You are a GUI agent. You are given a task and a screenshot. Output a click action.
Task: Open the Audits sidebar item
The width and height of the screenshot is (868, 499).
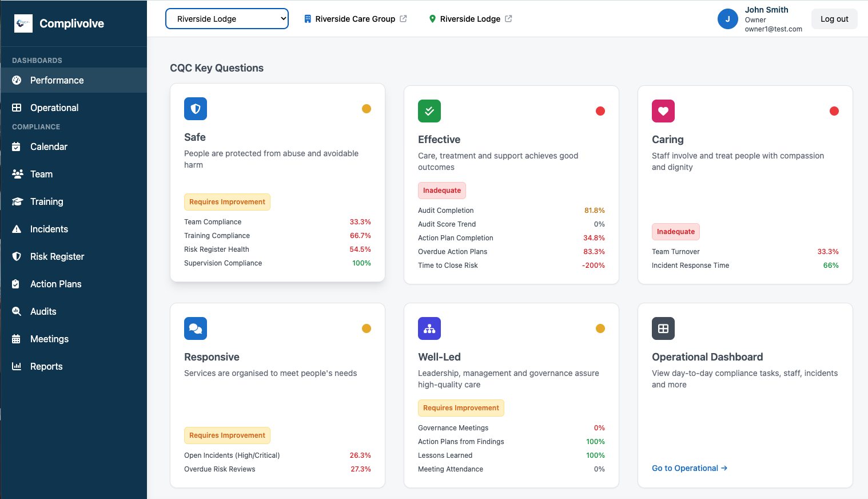point(43,311)
